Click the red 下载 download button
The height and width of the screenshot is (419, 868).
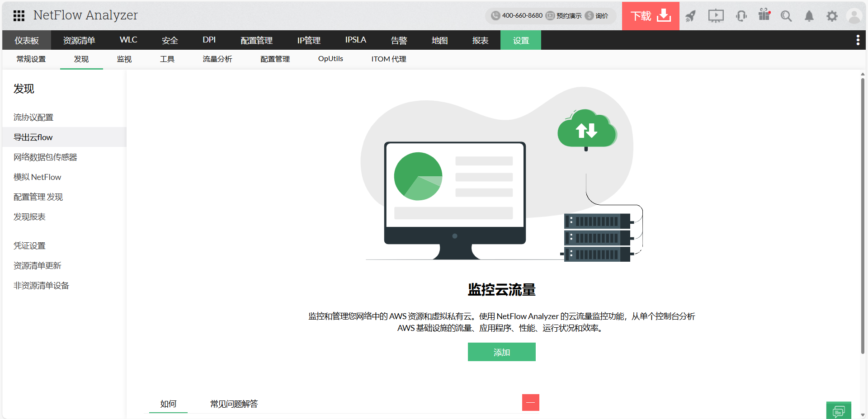651,16
